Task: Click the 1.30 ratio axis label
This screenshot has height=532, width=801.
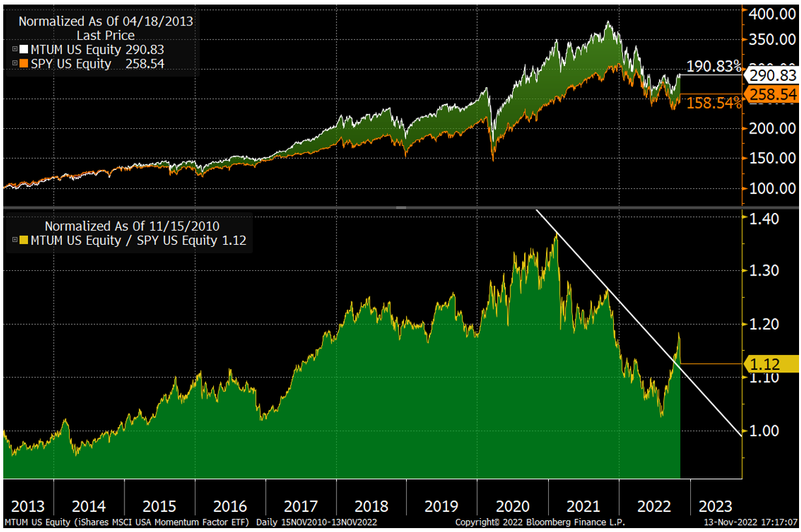Action: [x=765, y=270]
